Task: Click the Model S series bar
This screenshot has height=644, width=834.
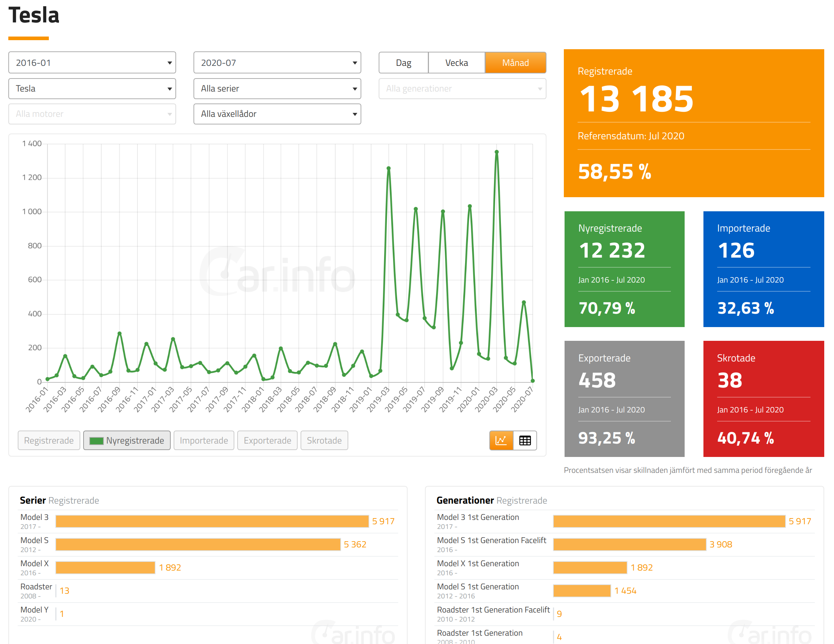Action: (198, 544)
